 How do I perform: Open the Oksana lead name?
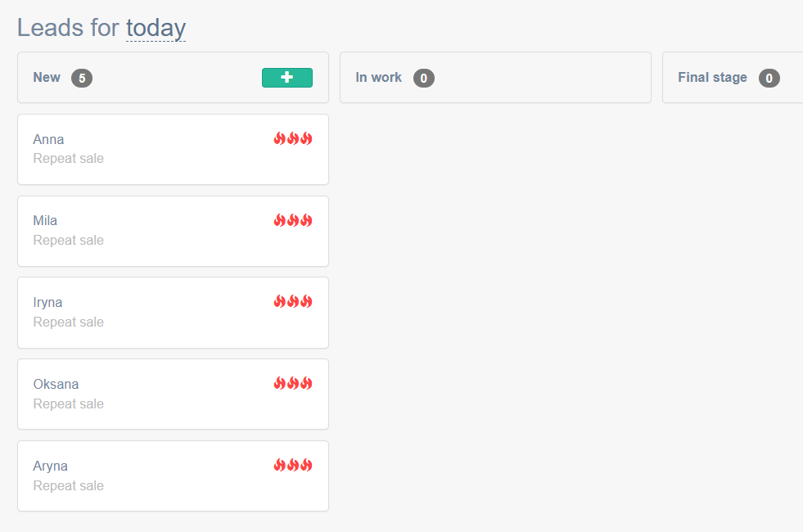[x=56, y=384]
